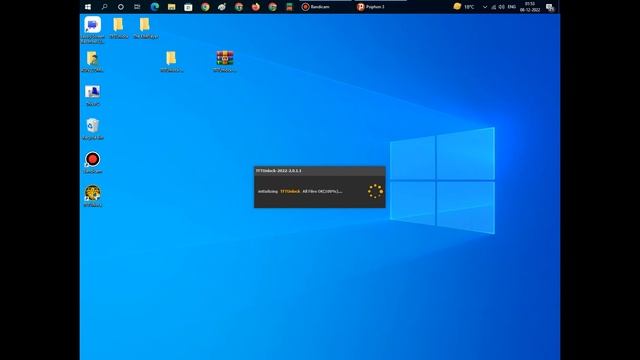Switch to the Psiphon 3 taskbar window
The image size is (640, 360).
[x=380, y=7]
